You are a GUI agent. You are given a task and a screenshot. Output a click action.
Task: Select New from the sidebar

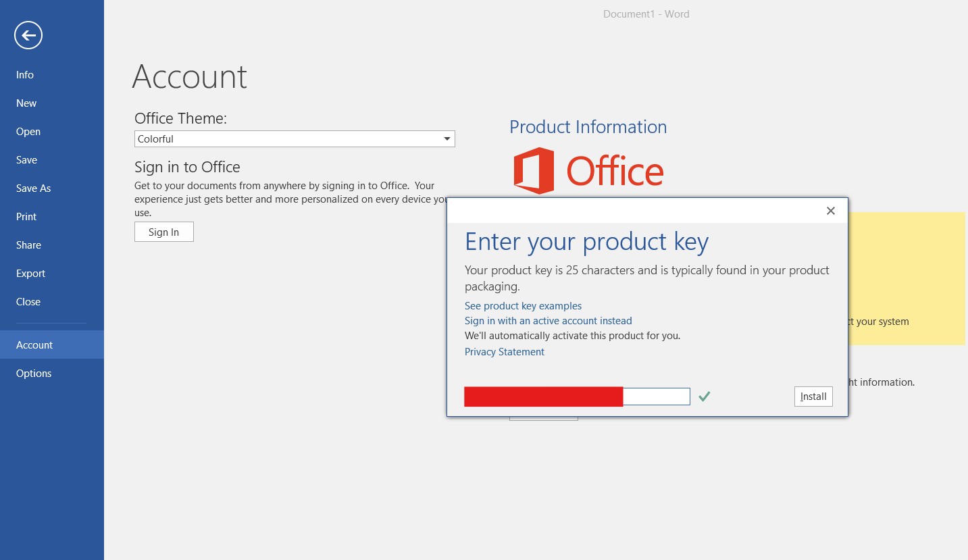point(26,103)
